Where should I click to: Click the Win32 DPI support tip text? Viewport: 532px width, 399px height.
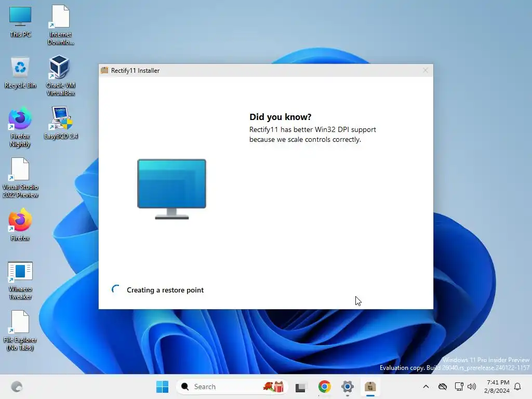[312, 135]
